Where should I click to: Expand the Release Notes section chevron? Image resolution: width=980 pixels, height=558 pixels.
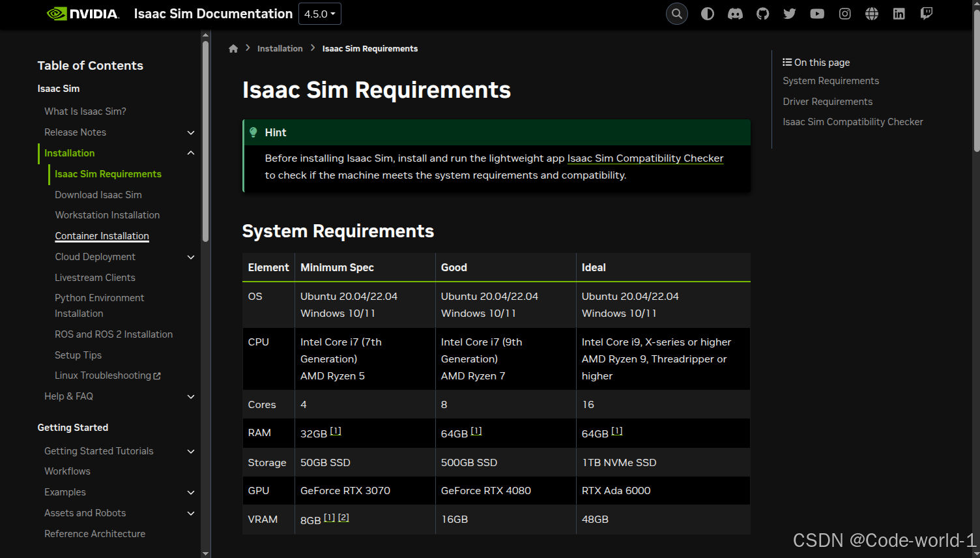[x=191, y=132]
